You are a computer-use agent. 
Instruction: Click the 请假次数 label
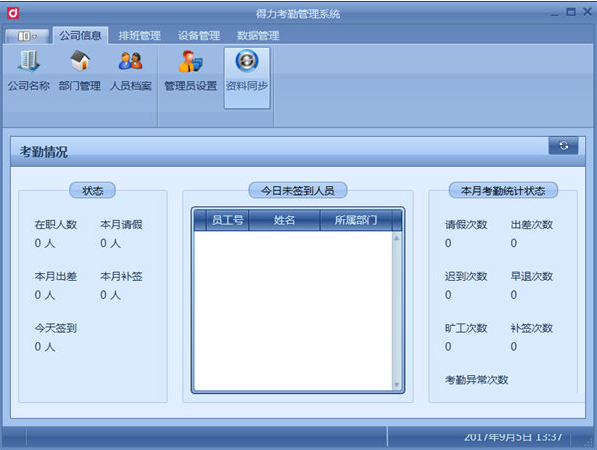(466, 225)
